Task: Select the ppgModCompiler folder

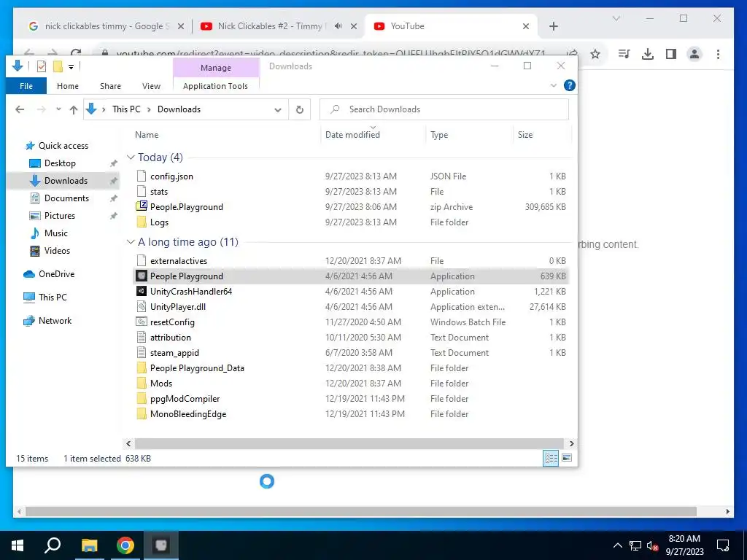Action: click(185, 399)
